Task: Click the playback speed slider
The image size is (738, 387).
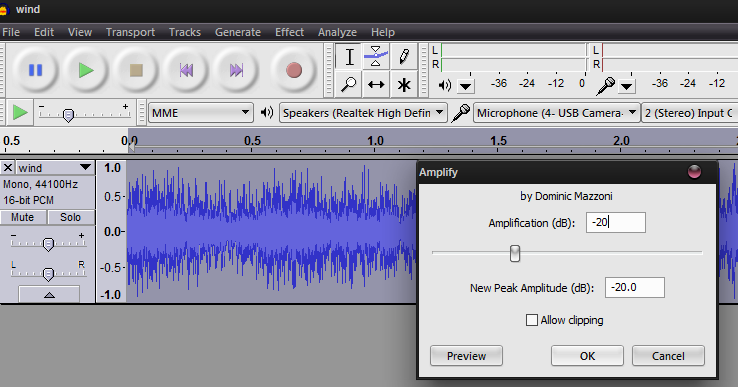Action: click(x=68, y=115)
